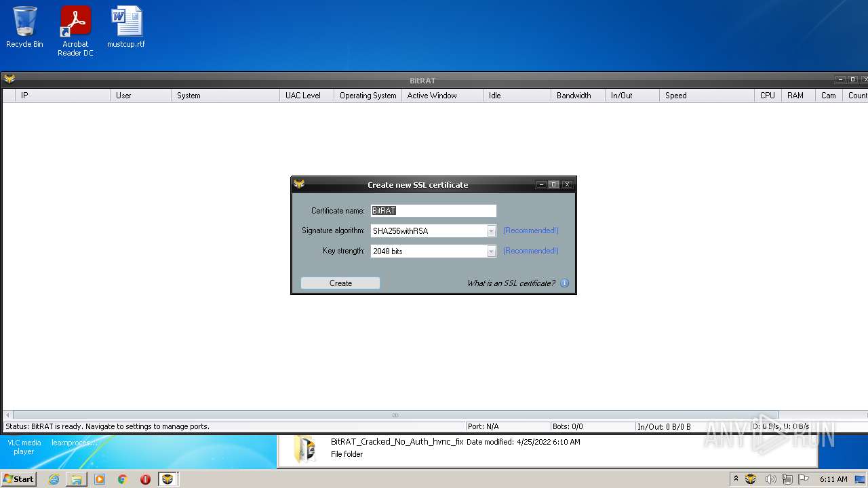Sort by the In/Out column header
Image resolution: width=868 pixels, height=488 pixels.
tap(632, 96)
